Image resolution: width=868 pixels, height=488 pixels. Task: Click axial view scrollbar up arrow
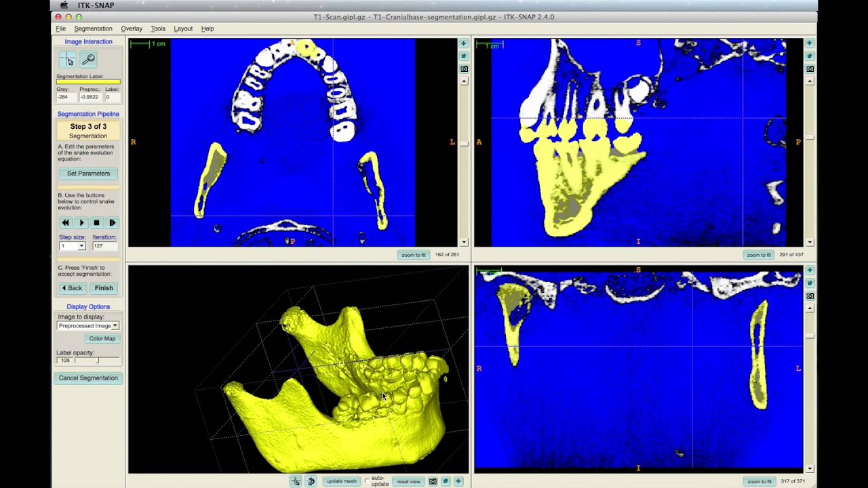pyautogui.click(x=464, y=81)
